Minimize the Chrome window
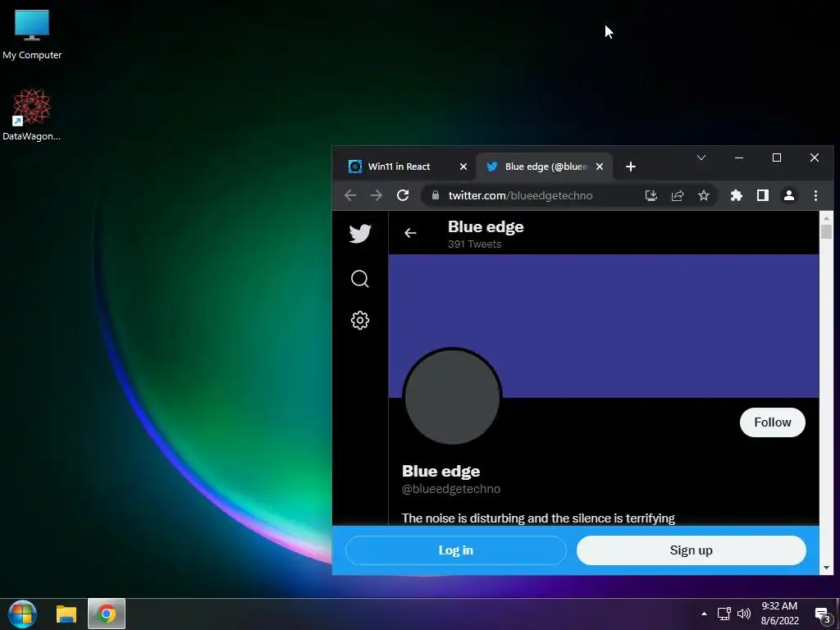This screenshot has width=840, height=630. click(739, 157)
